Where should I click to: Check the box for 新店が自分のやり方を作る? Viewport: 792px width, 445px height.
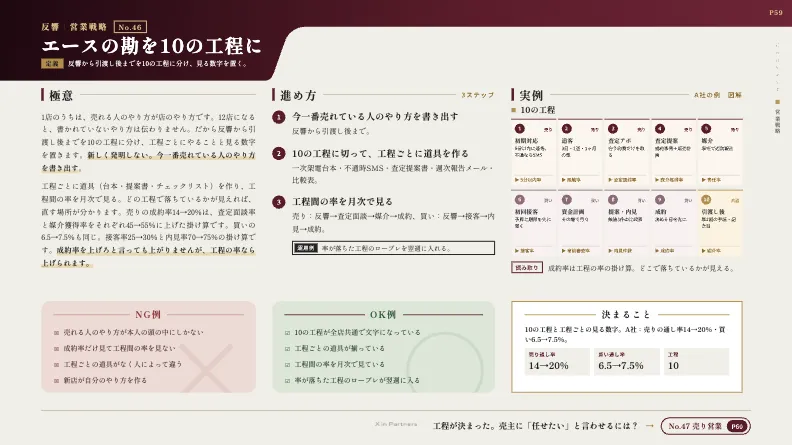pyautogui.click(x=57, y=381)
